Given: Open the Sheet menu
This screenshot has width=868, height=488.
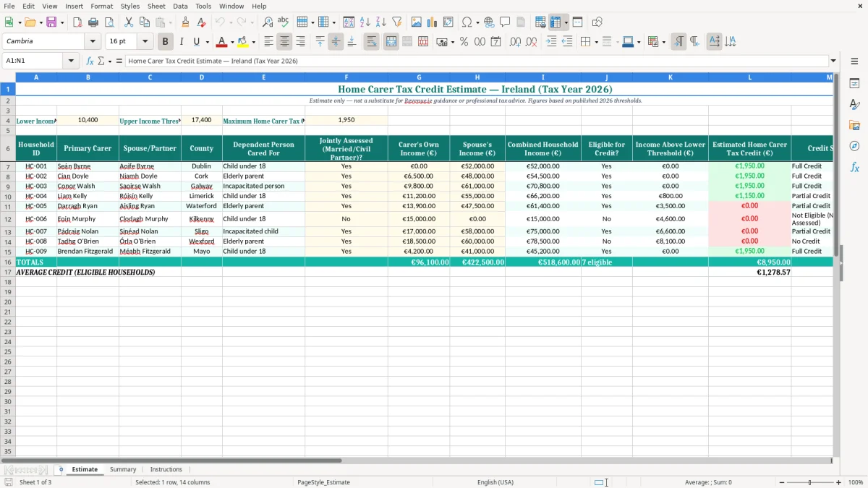Looking at the screenshot, I should pyautogui.click(x=156, y=6).
